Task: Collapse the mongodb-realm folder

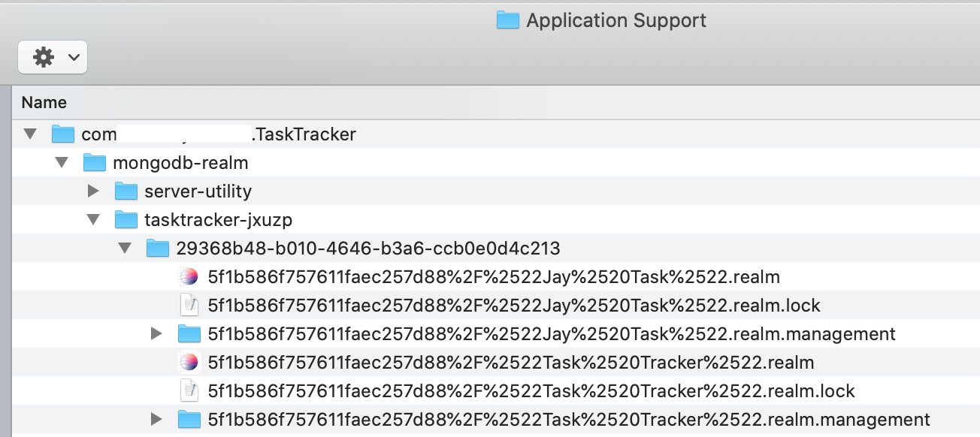Action: point(62,163)
